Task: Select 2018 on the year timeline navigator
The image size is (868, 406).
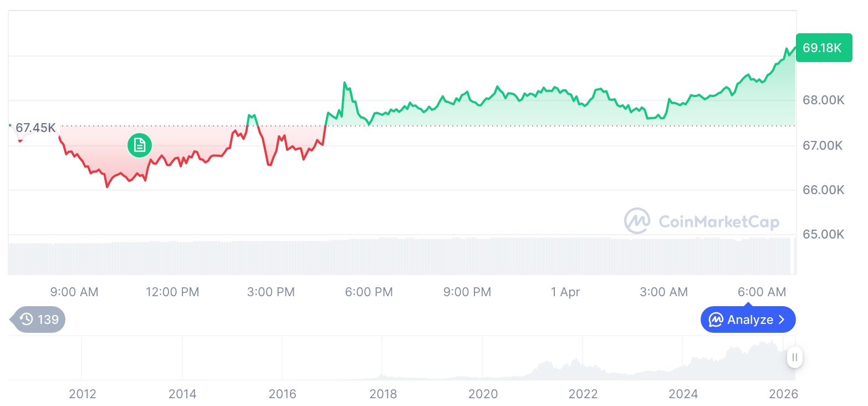Action: click(383, 394)
